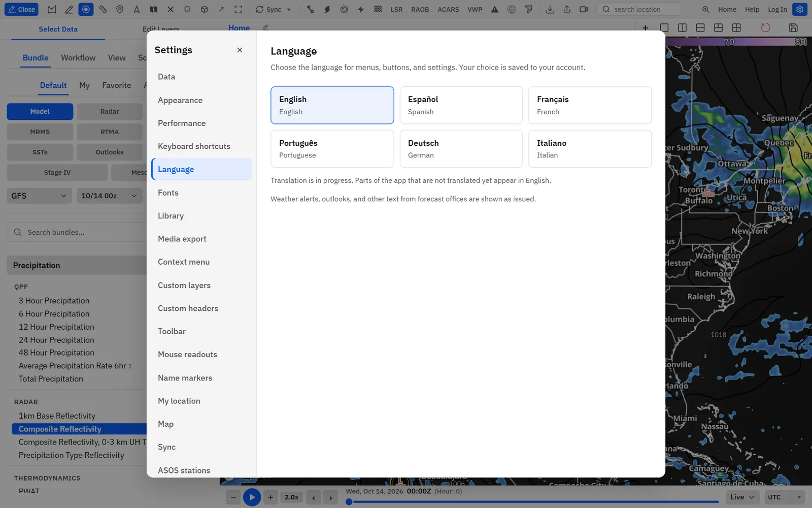
Task: Toggle the lightning bolt layer icon
Action: (x=361, y=9)
